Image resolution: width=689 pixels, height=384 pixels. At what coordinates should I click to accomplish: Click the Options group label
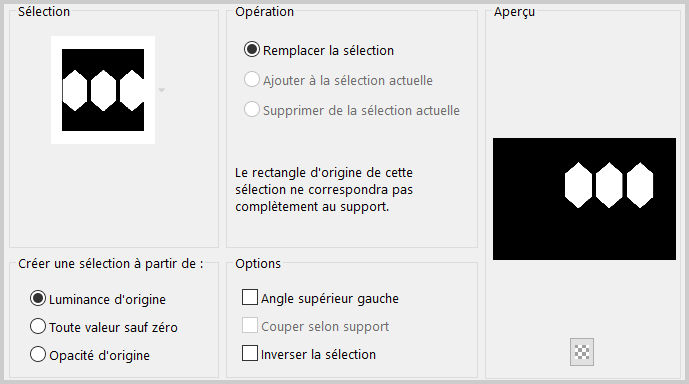[x=258, y=264]
